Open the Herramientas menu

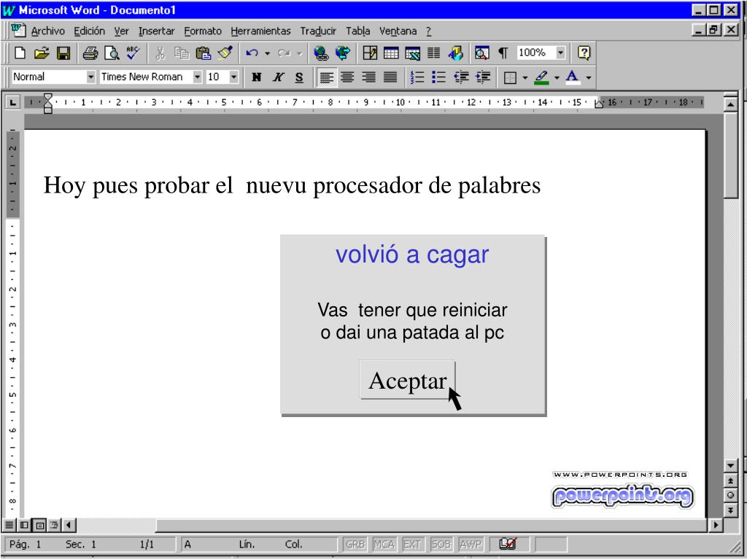260,31
